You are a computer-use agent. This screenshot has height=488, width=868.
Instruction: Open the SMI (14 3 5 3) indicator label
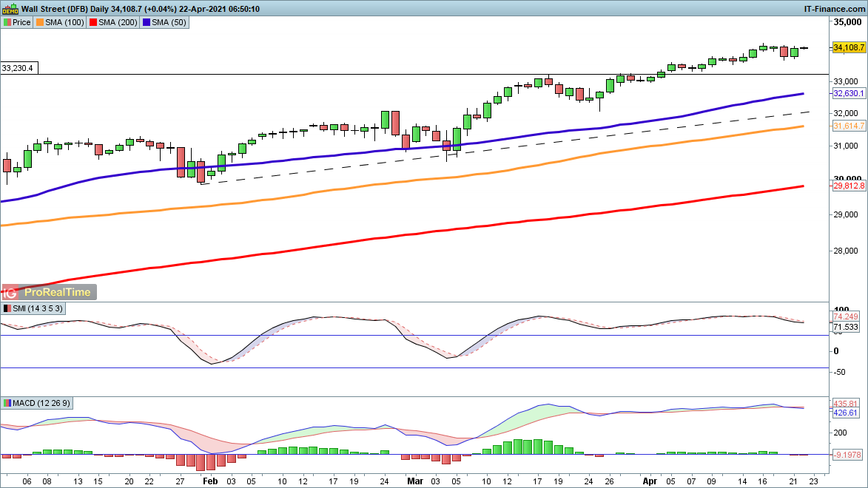pos(34,308)
